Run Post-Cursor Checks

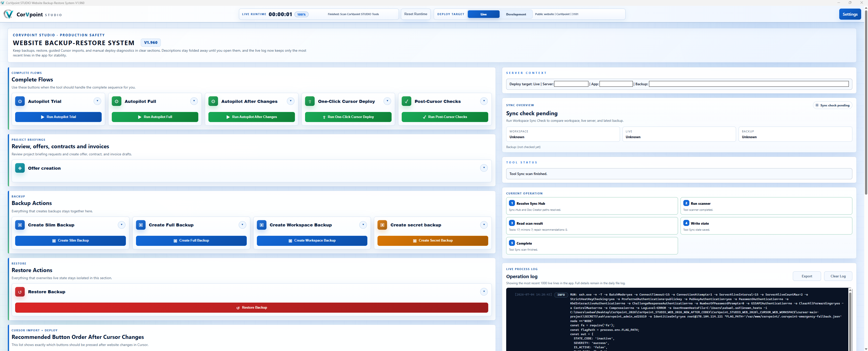click(445, 117)
